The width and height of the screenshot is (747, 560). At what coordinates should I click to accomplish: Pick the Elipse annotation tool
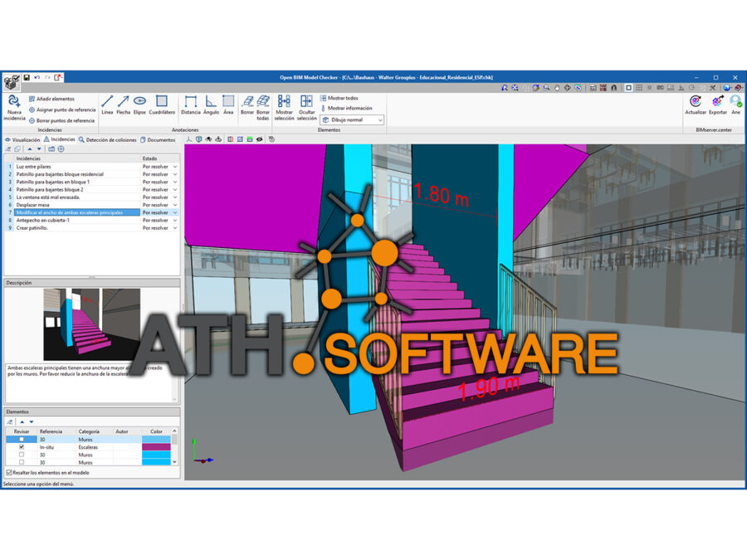[139, 105]
